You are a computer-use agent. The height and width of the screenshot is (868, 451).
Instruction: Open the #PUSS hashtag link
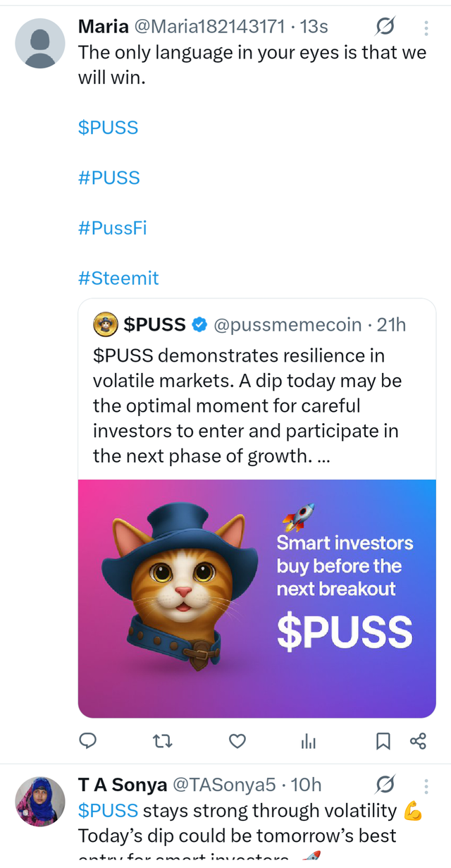coord(109,178)
